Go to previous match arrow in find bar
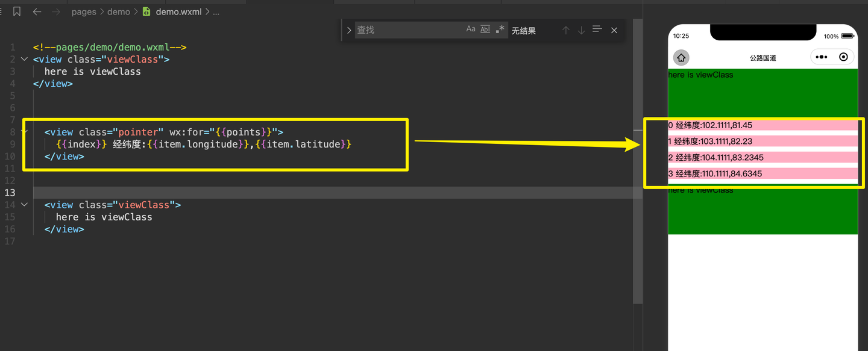 (565, 30)
